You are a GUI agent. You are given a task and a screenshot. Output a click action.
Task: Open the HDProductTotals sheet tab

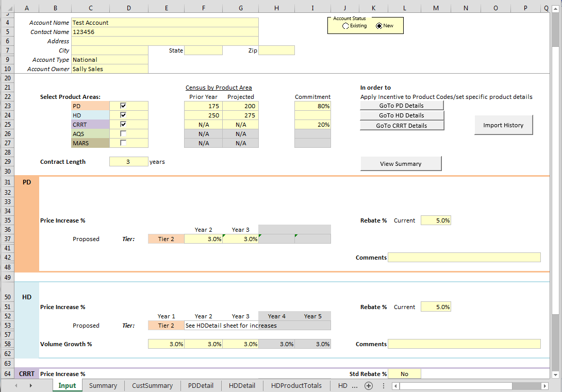296,385
